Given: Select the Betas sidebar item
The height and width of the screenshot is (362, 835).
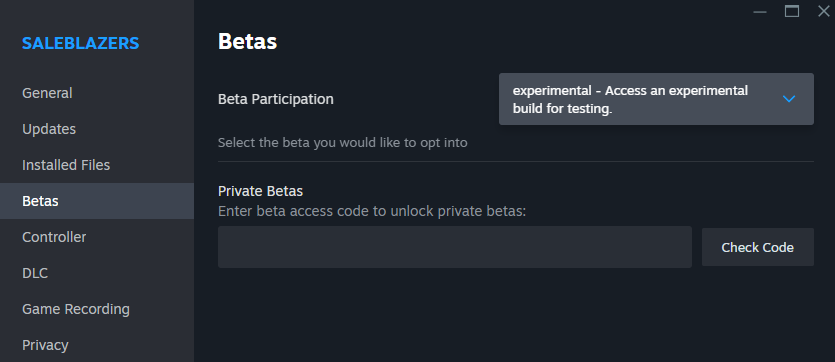Looking at the screenshot, I should (x=97, y=201).
